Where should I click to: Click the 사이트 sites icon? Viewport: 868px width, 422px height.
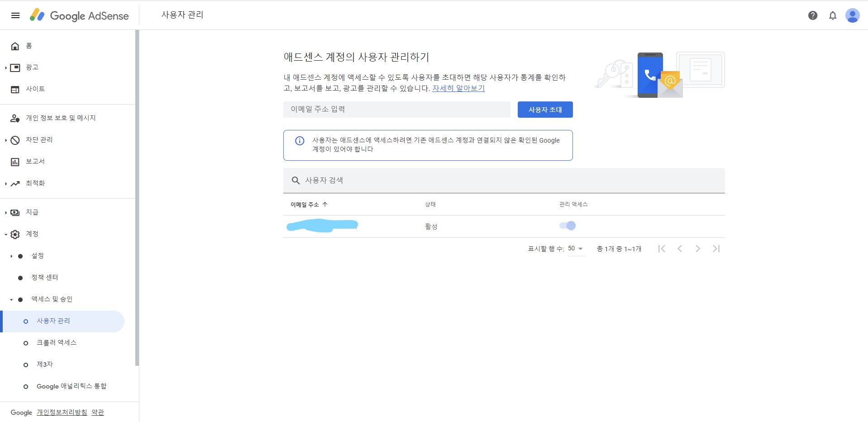coord(15,89)
